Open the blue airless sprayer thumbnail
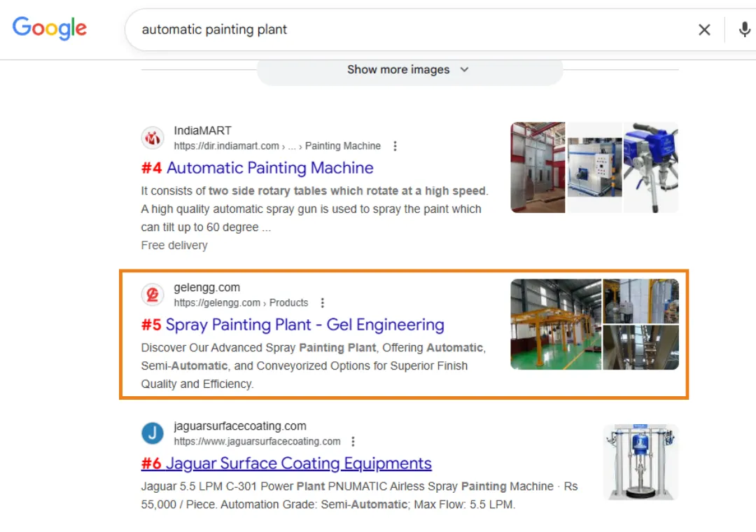Viewport: 756px width, 532px height. point(651,167)
